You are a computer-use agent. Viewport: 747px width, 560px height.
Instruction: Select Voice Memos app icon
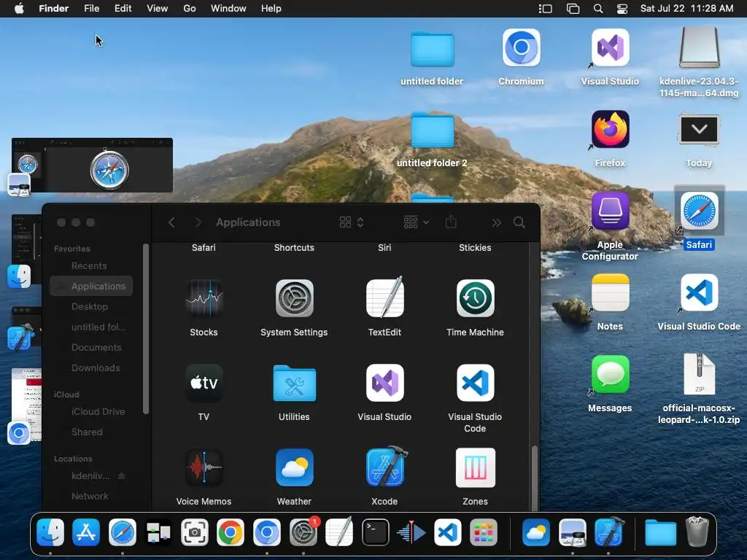[x=204, y=467]
